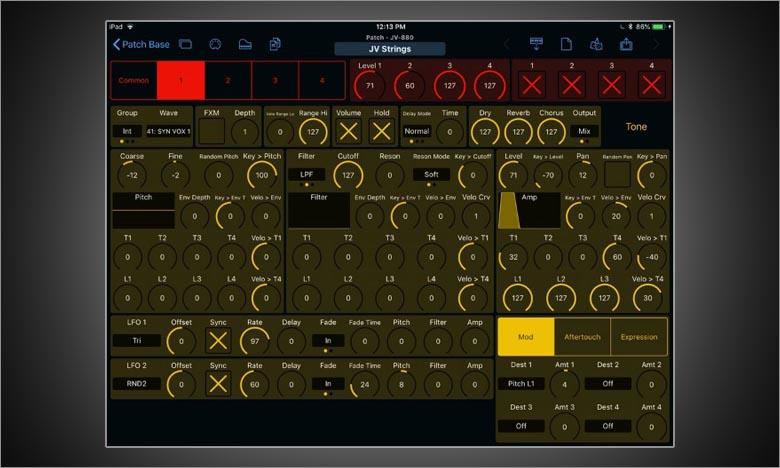The height and width of the screenshot is (468, 780).
Task: Adjust the Amp T4 knob at 60
Action: click(x=617, y=257)
